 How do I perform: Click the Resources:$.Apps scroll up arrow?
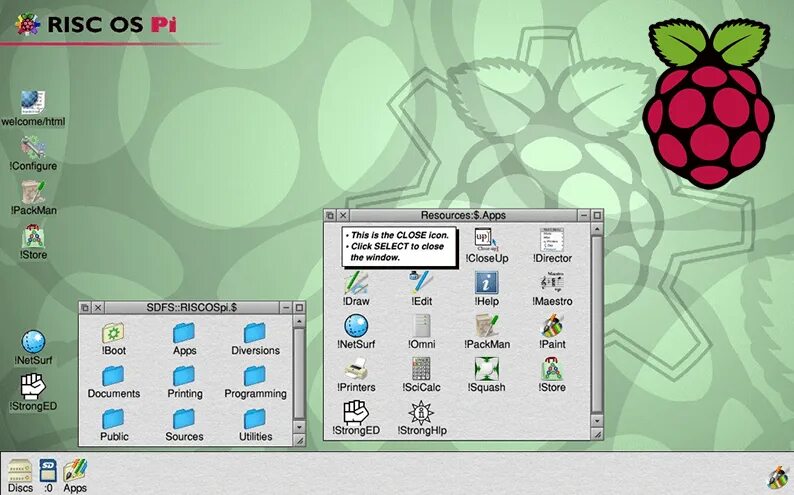[x=597, y=229]
